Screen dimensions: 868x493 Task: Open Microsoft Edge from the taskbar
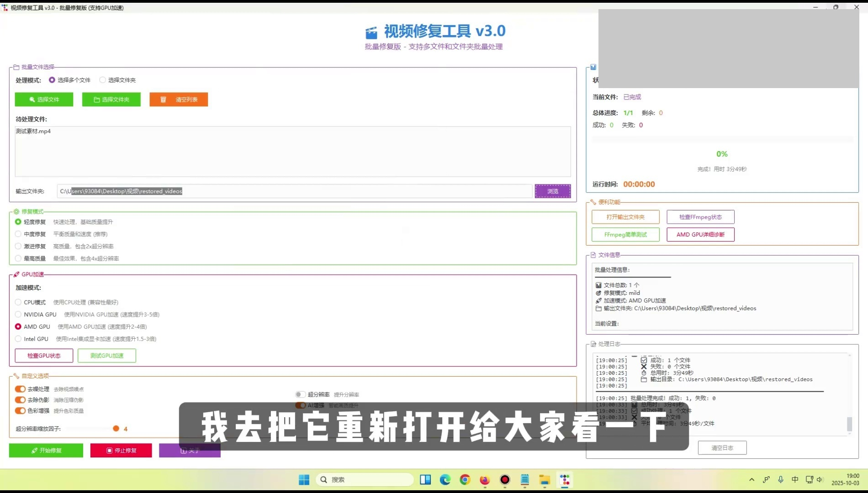[445, 480]
